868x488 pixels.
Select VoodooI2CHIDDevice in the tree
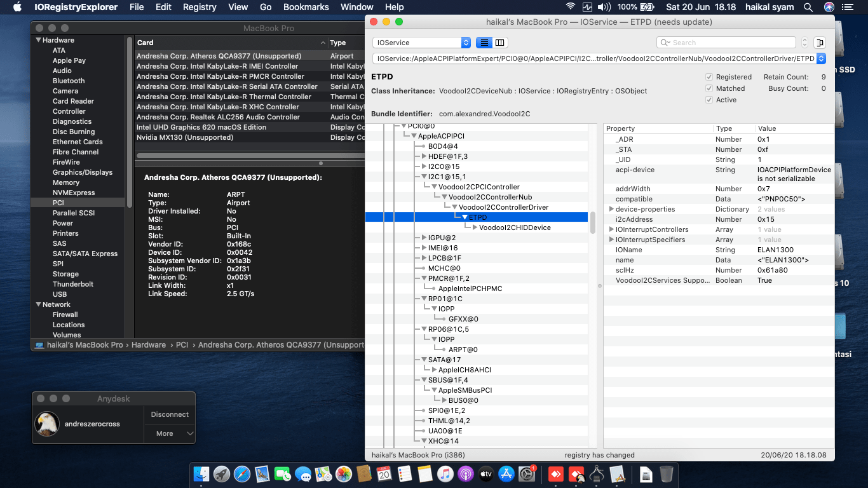tap(515, 227)
